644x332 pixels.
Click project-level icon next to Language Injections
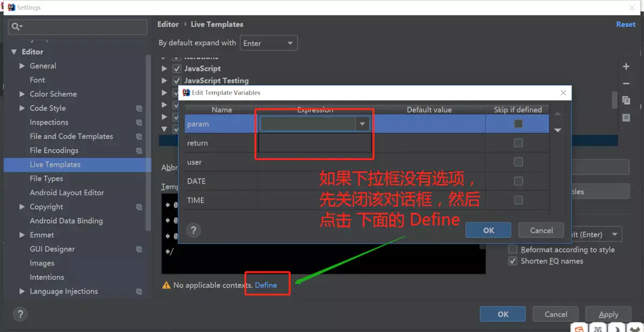click(139, 292)
